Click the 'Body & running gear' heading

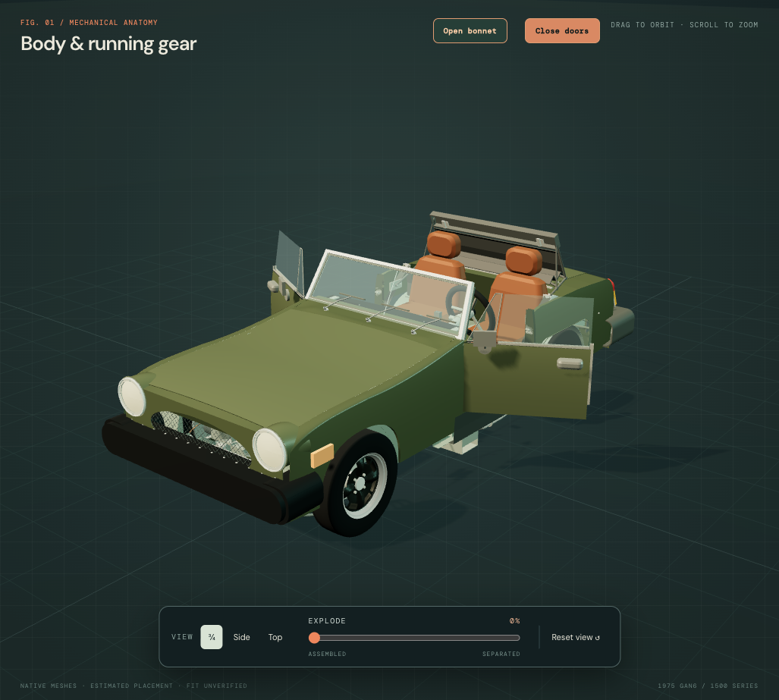pyautogui.click(x=108, y=44)
